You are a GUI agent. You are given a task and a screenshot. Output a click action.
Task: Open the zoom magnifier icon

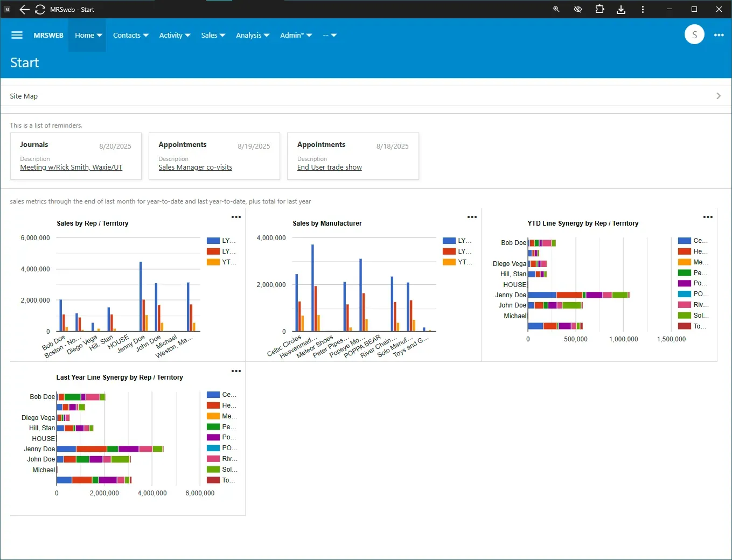pyautogui.click(x=556, y=9)
